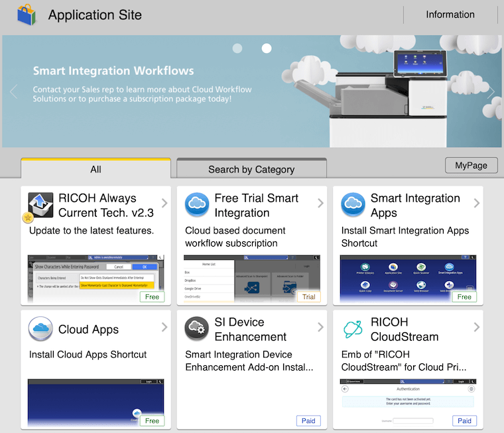Click Paid badge on SI Device Enhancement
This screenshot has width=504, height=433.
pyautogui.click(x=308, y=421)
